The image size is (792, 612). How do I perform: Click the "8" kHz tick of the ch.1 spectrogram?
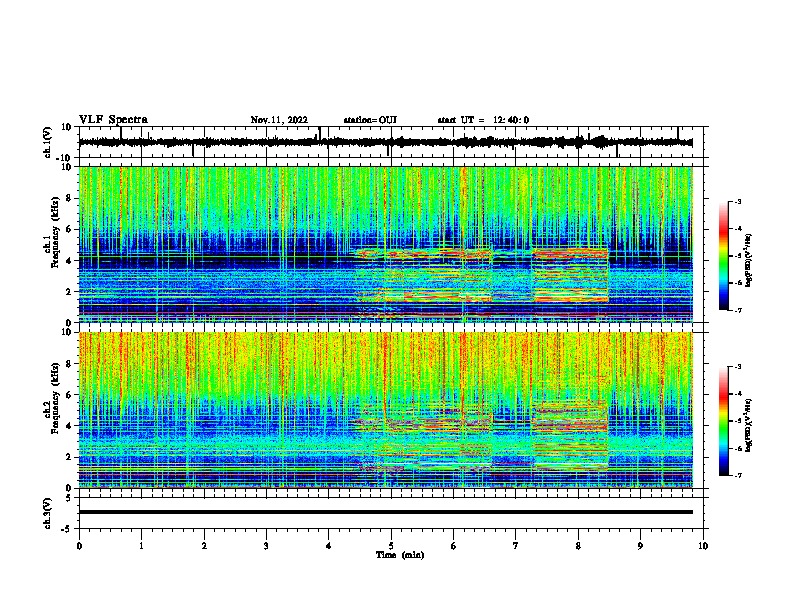69,198
